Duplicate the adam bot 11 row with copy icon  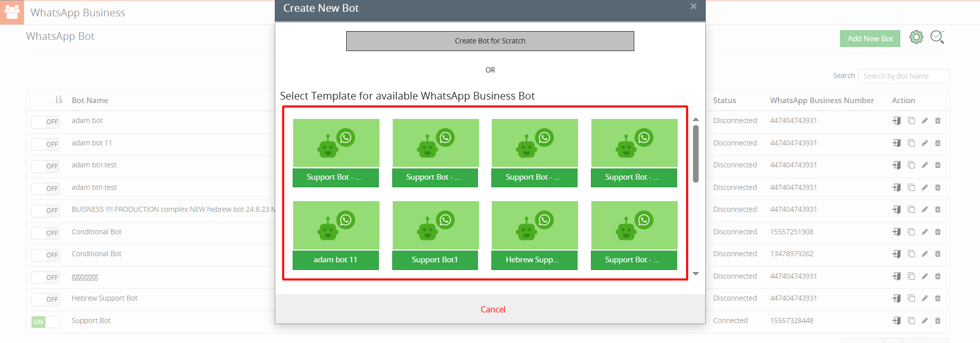click(x=911, y=143)
